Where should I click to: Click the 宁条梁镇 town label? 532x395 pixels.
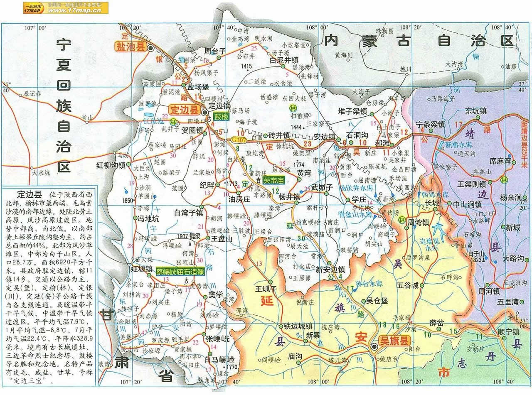[431, 124]
